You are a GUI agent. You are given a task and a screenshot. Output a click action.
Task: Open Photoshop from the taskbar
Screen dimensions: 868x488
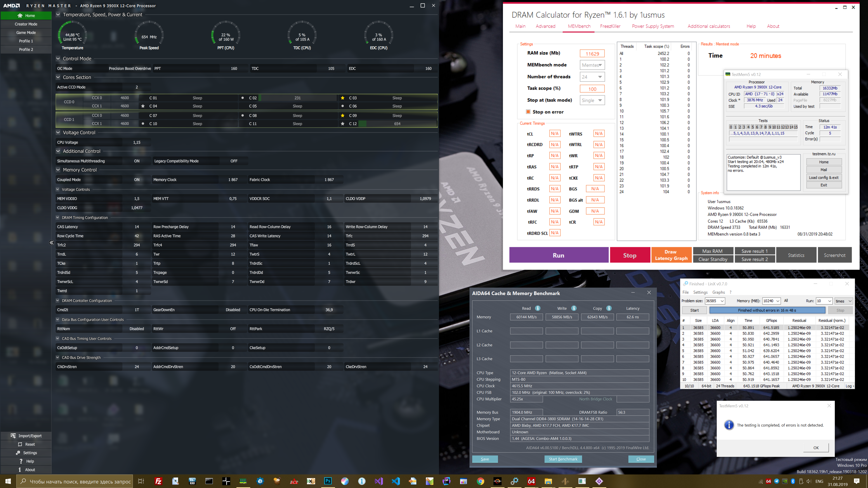click(x=328, y=481)
